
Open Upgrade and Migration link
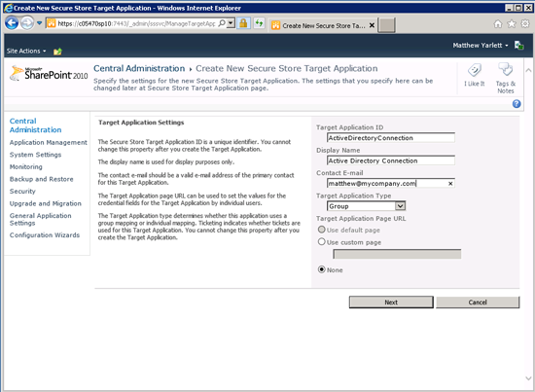(x=46, y=203)
